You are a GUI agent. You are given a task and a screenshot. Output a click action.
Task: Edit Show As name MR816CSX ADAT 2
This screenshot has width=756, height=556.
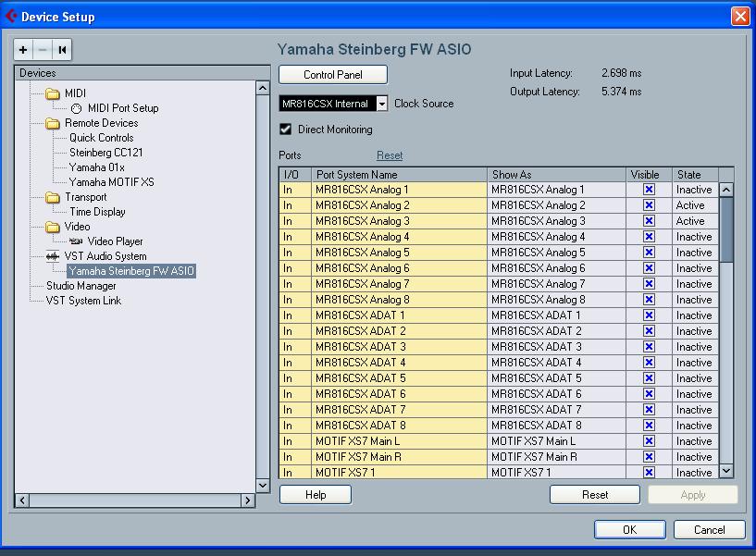tap(556, 331)
